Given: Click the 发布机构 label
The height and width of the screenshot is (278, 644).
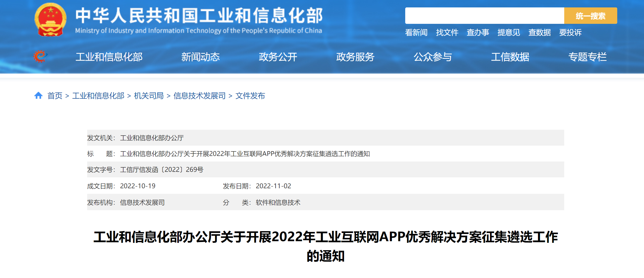Looking at the screenshot, I should point(101,203).
